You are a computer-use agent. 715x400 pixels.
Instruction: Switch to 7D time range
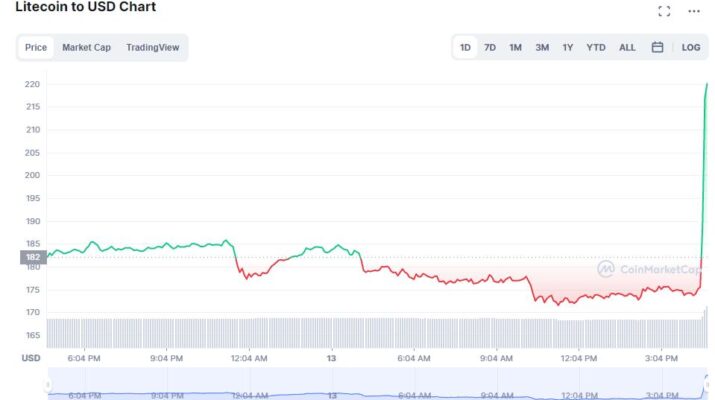coord(490,47)
